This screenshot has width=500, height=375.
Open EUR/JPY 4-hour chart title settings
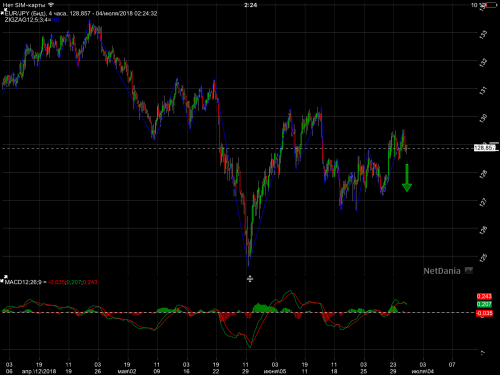pos(81,14)
